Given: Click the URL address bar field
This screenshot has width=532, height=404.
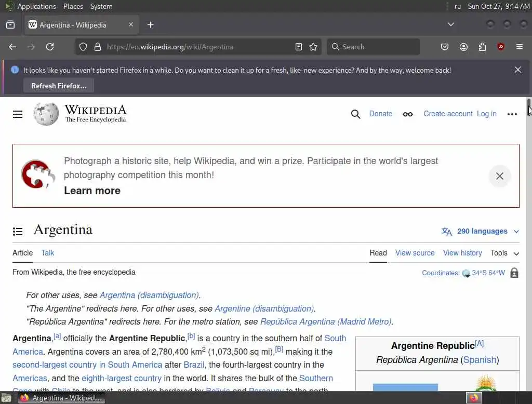Looking at the screenshot, I should tap(198, 47).
